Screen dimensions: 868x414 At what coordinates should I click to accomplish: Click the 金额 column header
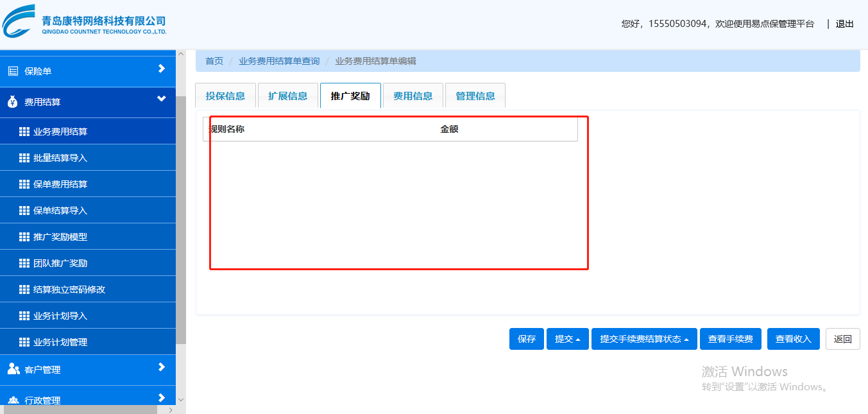click(x=449, y=129)
